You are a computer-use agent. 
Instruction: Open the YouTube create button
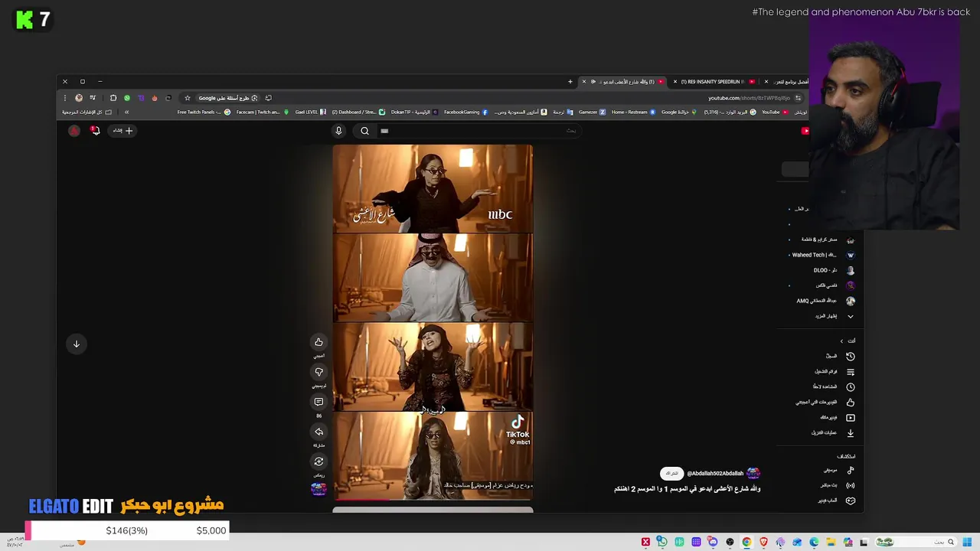click(122, 131)
